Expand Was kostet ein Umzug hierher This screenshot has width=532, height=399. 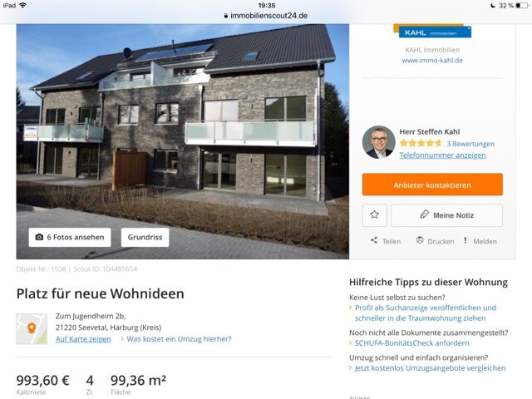point(179,339)
